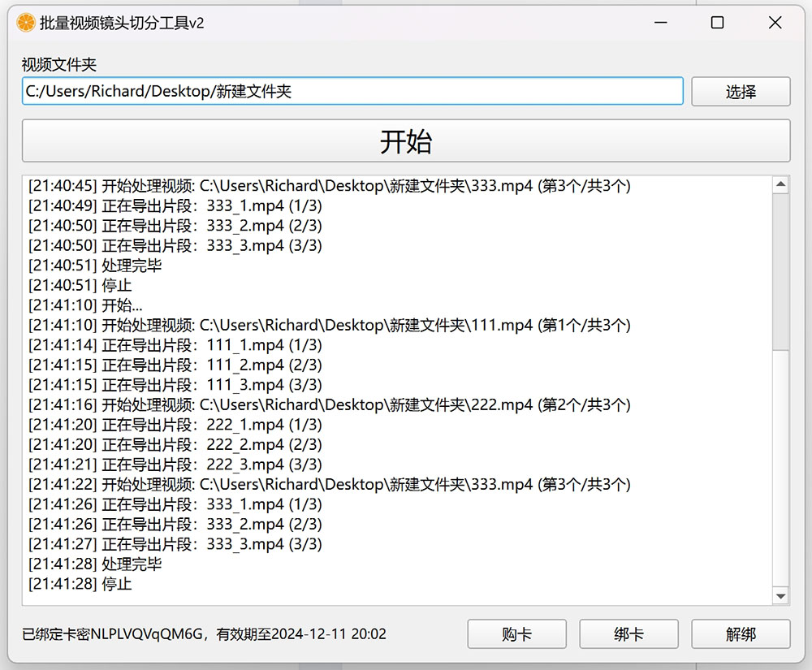Select the log line exporting 222_2.mp4
This screenshot has width=812, height=670.
175,445
